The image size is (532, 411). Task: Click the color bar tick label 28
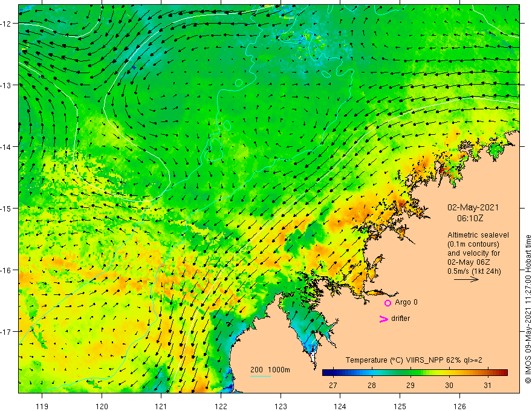(x=372, y=385)
